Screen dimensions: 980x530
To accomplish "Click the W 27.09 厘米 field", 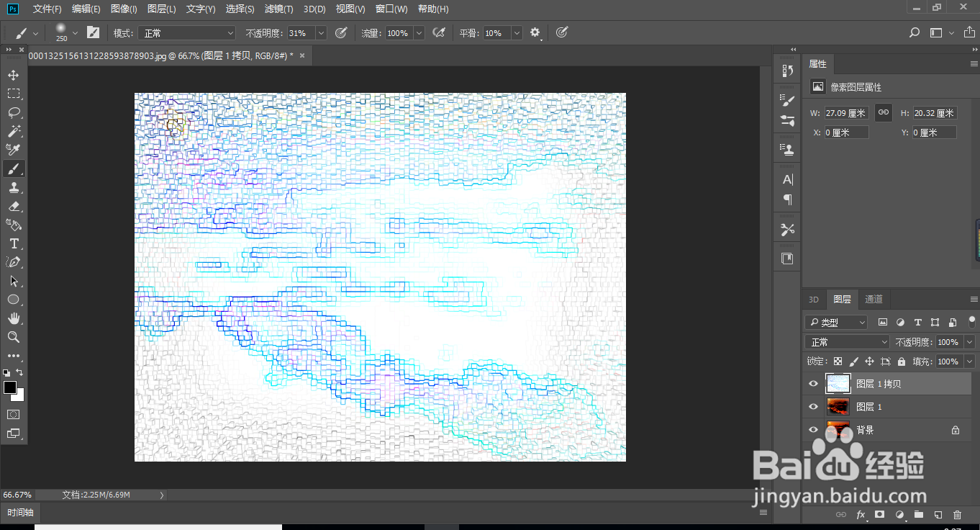I will click(x=846, y=113).
